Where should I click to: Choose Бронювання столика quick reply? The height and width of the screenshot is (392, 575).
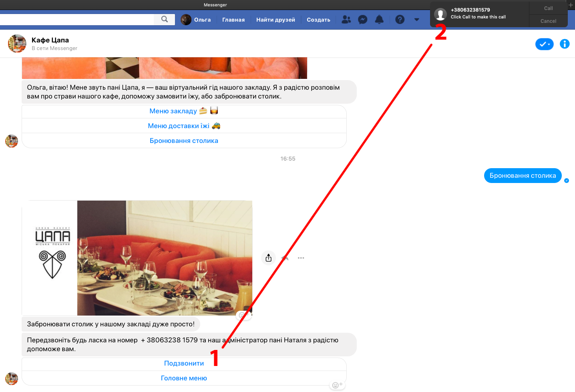[184, 141]
